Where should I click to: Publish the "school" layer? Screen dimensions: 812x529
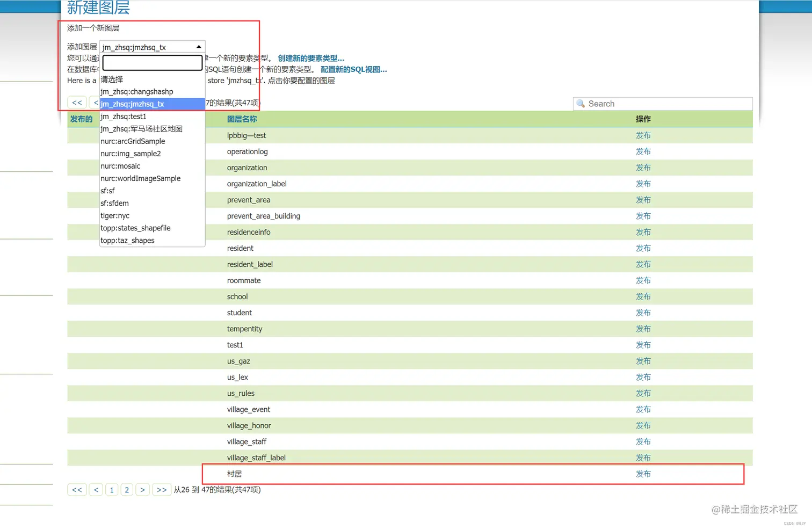point(643,296)
